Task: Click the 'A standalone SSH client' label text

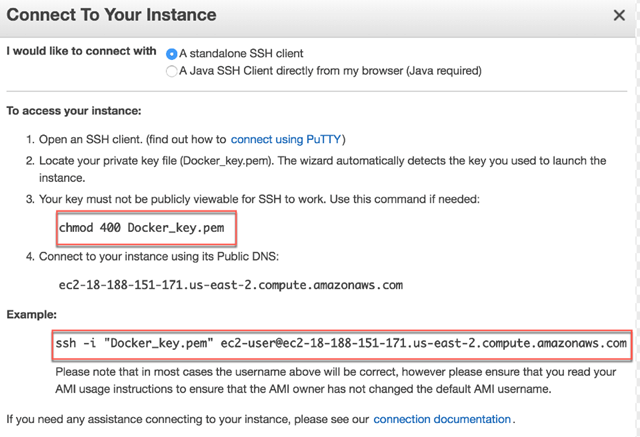Action: tap(242, 53)
